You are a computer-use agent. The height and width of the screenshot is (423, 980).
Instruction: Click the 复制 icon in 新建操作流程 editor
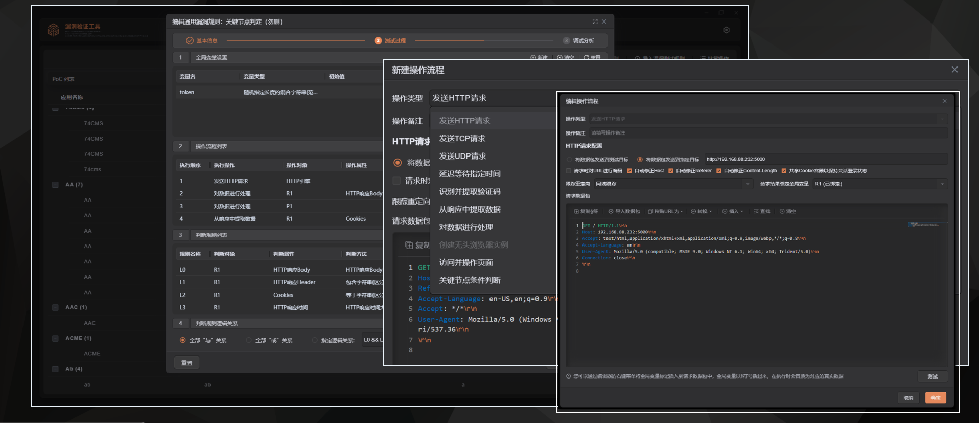click(409, 245)
